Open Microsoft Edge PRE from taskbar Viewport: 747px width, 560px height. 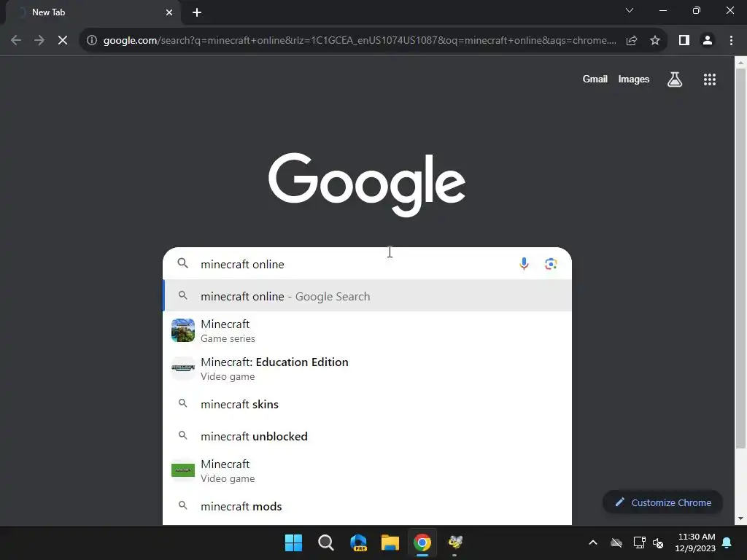[358, 542]
